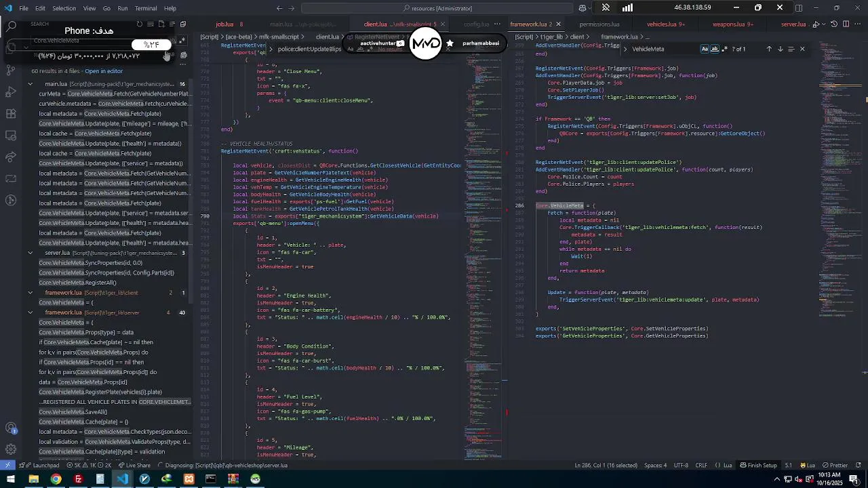Change the UTF-8 file encoding
The height and width of the screenshot is (488, 868).
(x=681, y=466)
